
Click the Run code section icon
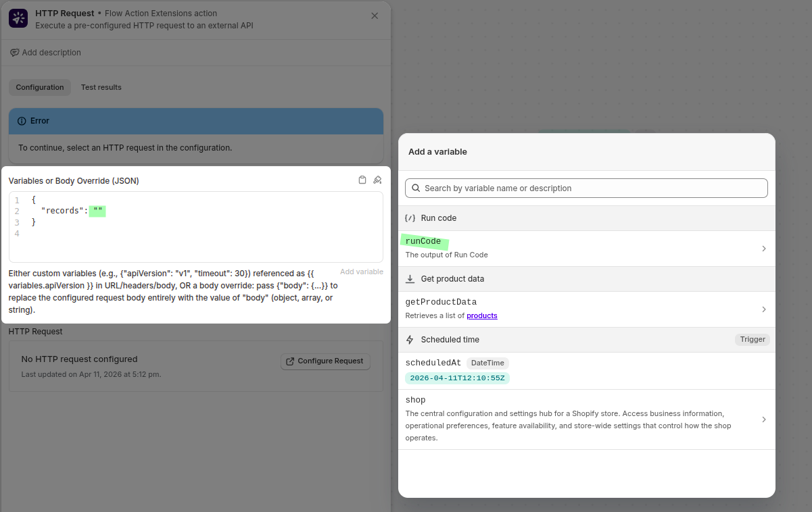pyautogui.click(x=410, y=218)
